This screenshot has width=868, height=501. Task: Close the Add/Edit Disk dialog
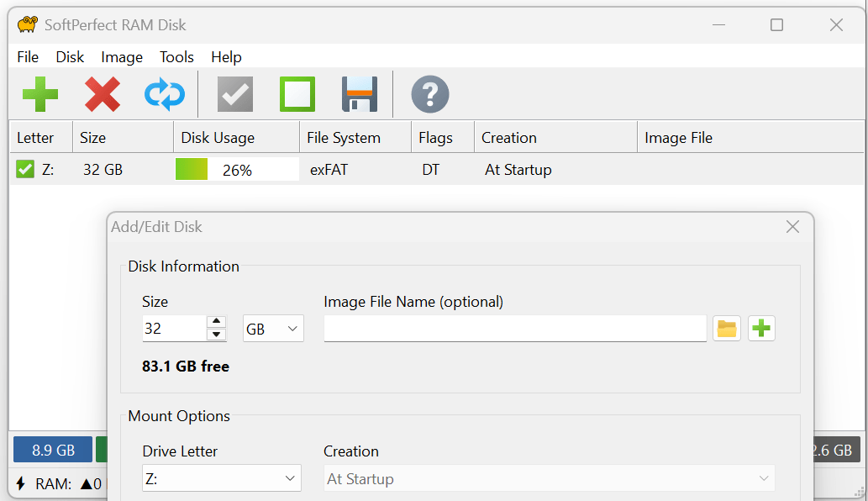pyautogui.click(x=792, y=226)
